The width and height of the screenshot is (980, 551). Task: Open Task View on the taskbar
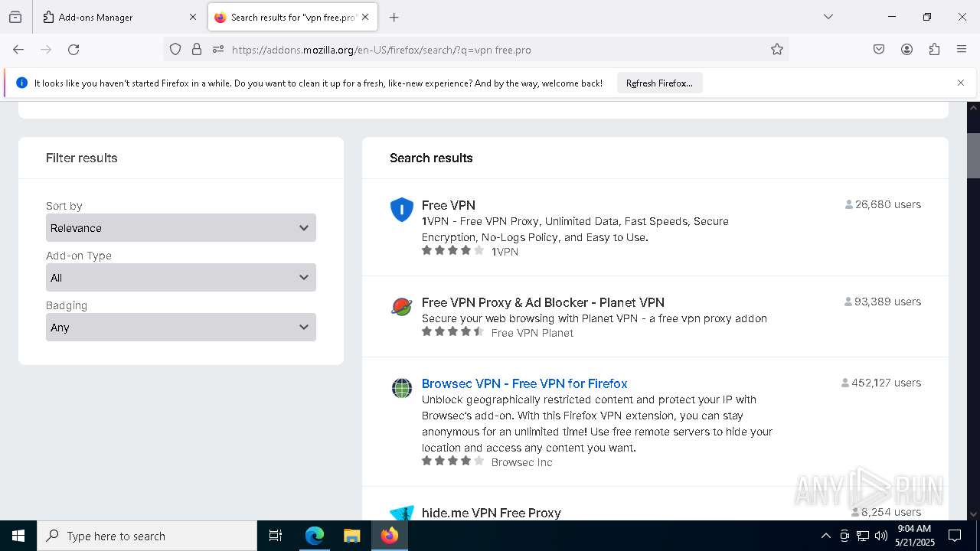tap(276, 536)
